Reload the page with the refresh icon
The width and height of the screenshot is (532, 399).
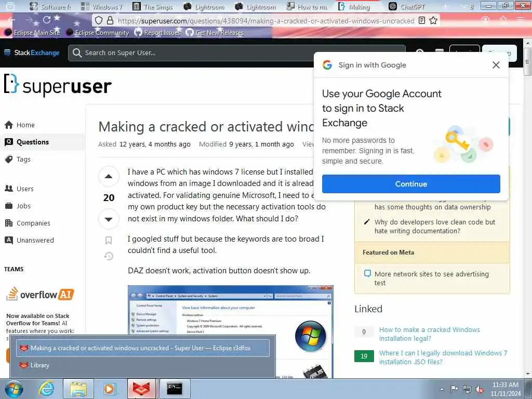tap(46, 20)
